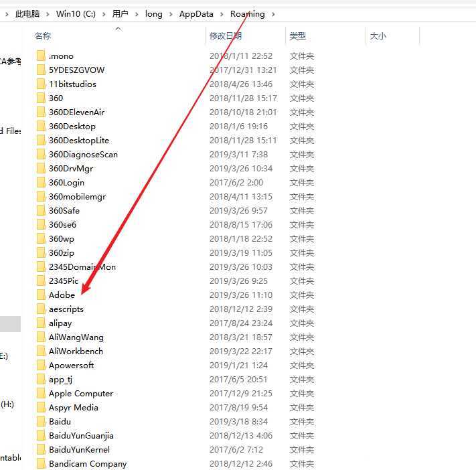Click the Baidu folder icon
476x470 pixels.
(x=40, y=421)
